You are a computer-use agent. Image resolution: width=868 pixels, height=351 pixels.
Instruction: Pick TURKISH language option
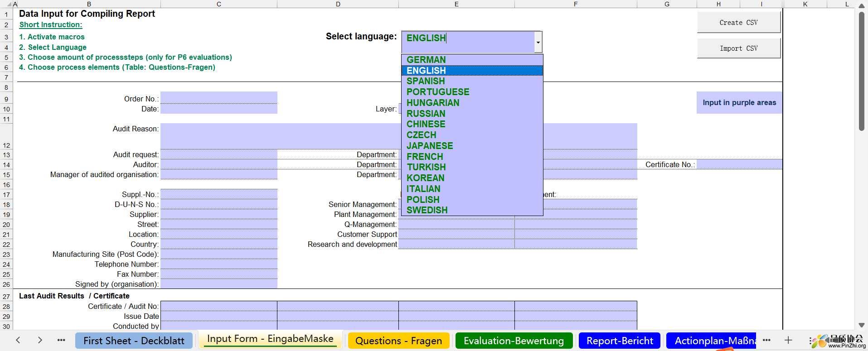(x=472, y=167)
